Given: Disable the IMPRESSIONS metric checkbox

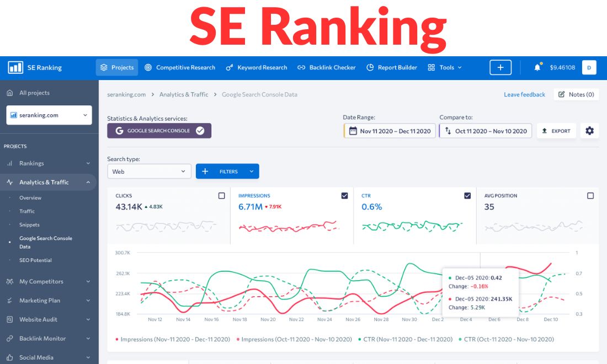Looking at the screenshot, I should (344, 195).
